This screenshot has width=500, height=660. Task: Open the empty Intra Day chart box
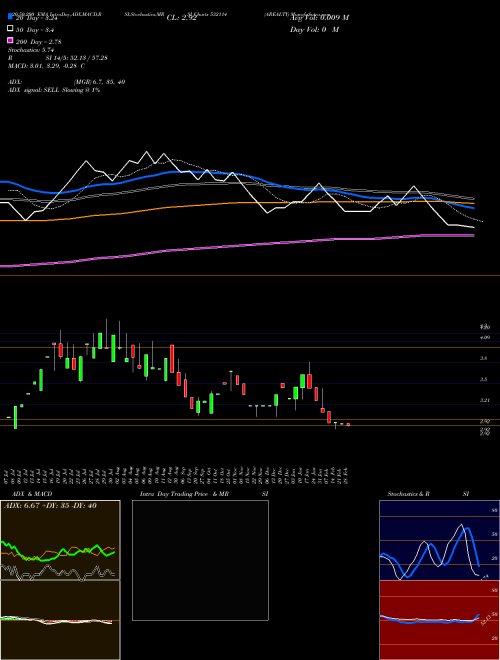[x=200, y=560]
